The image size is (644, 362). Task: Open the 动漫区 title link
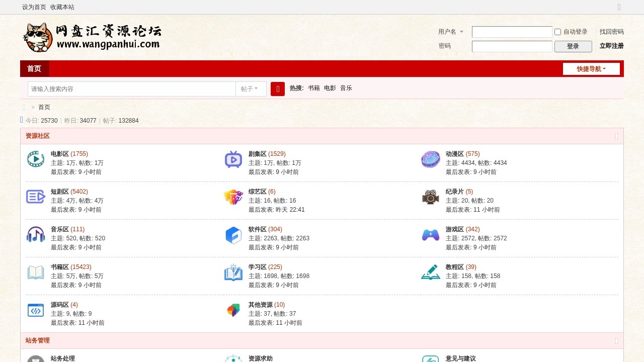[455, 154]
